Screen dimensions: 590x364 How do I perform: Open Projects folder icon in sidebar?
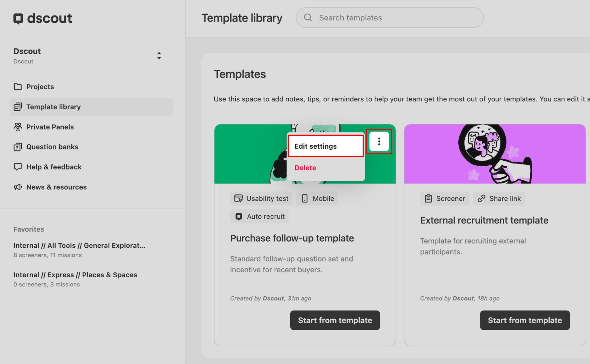18,87
